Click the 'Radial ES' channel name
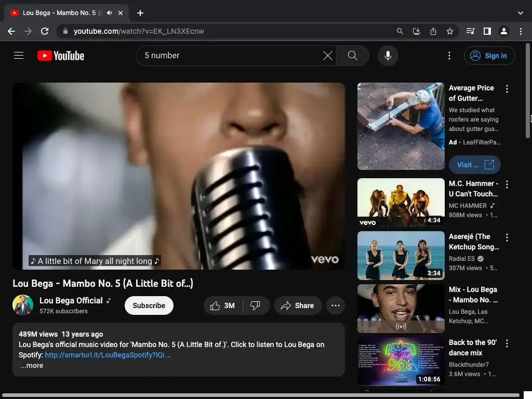 461,259
